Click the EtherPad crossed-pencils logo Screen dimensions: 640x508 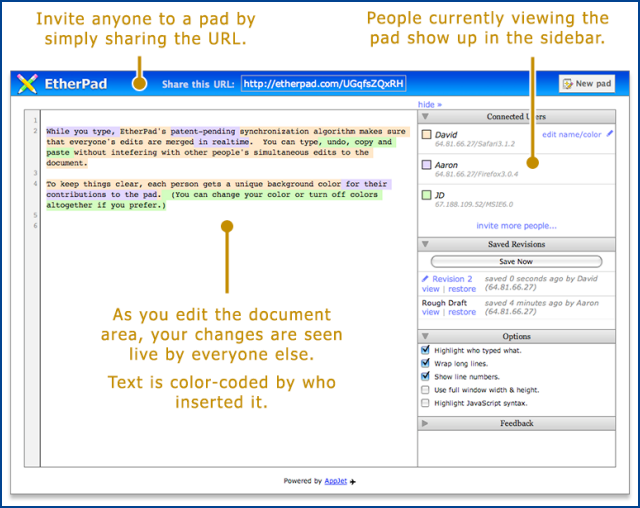(27, 84)
